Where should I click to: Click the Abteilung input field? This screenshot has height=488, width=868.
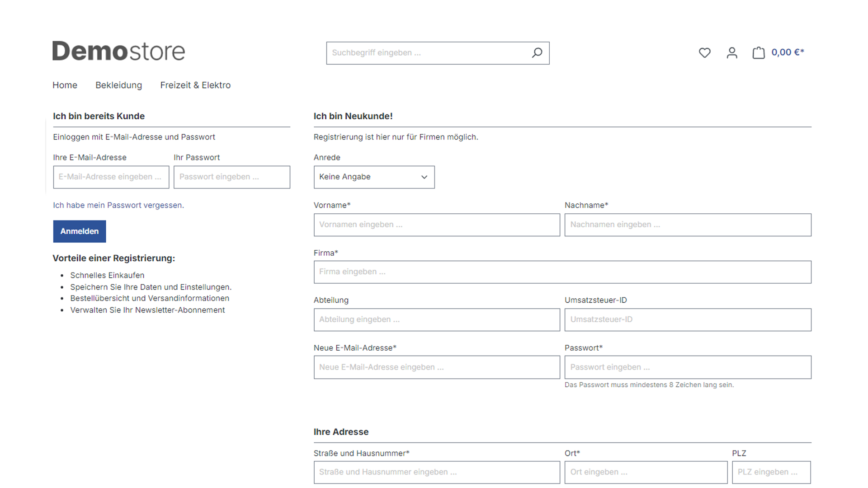click(x=437, y=320)
